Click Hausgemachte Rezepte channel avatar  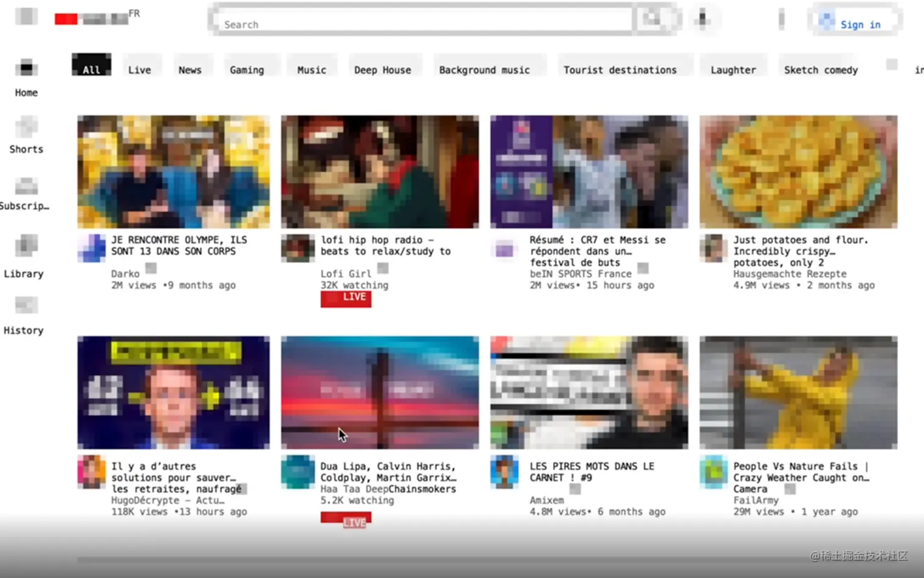click(x=713, y=248)
